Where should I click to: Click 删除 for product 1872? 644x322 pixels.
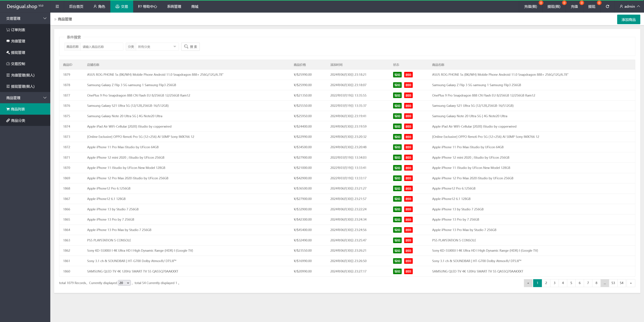point(408,147)
